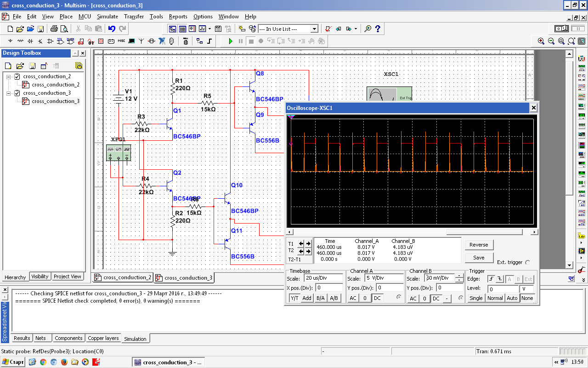Click the Zoom In magnifier icon
Viewport: 588px width, 368px height.
[x=541, y=41]
